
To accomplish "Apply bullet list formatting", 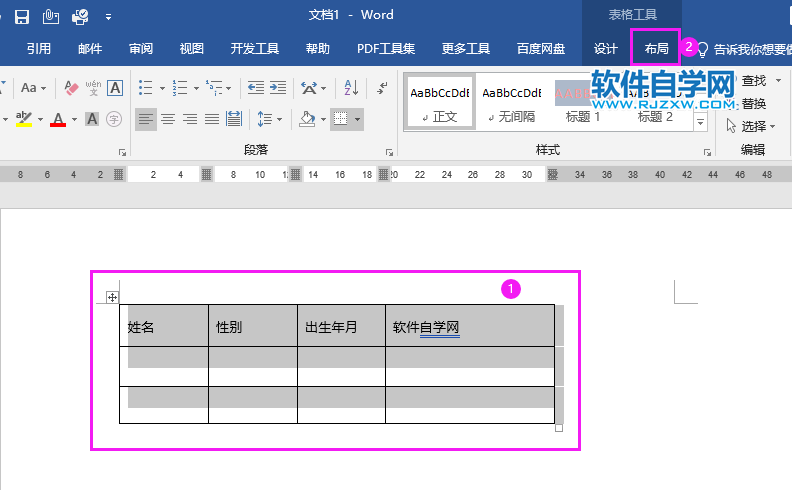I will pos(145,88).
